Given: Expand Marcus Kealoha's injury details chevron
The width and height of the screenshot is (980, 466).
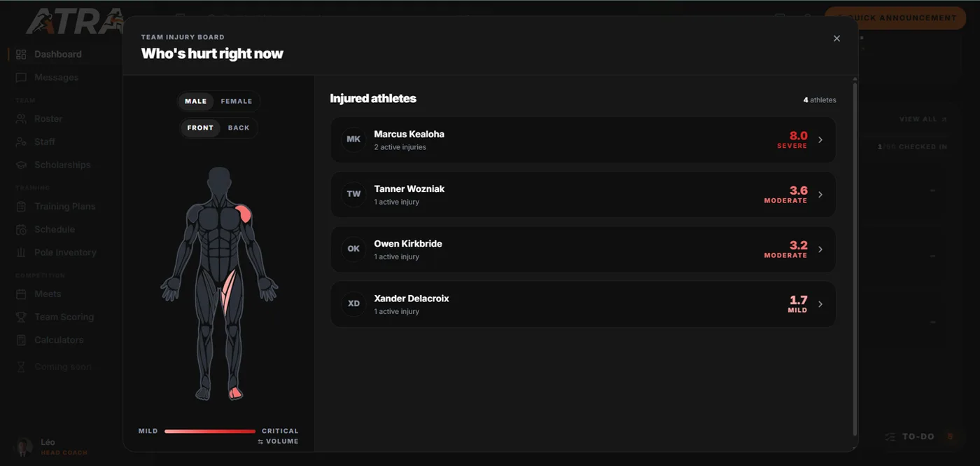Looking at the screenshot, I should click(x=820, y=140).
